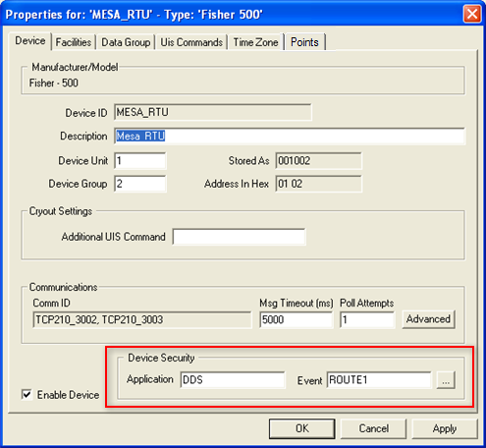Click the Msg Timeout field
486x448 pixels.
(x=297, y=319)
